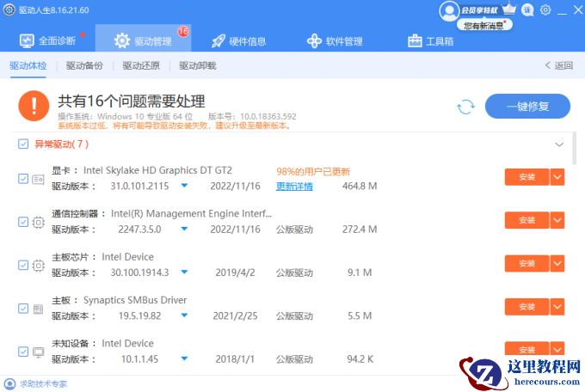Viewport: 585px width, 392px height.
Task: Click the 求助技术专家 link
Action: point(43,383)
